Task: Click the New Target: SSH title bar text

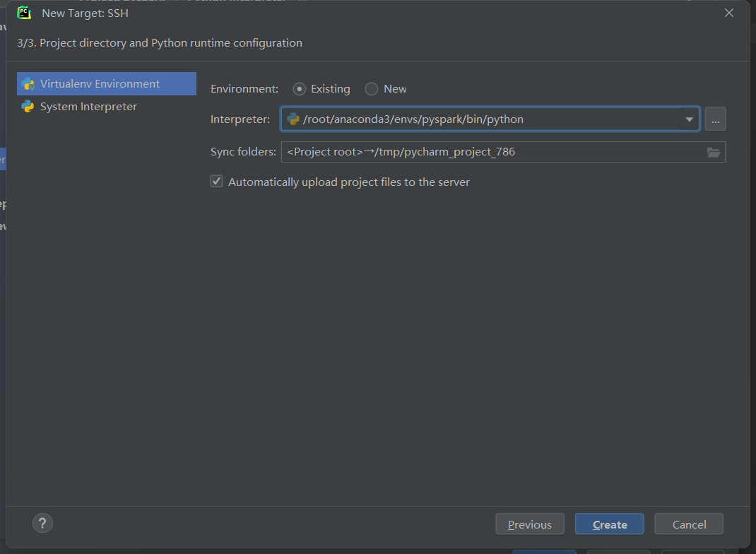Action: coord(85,13)
